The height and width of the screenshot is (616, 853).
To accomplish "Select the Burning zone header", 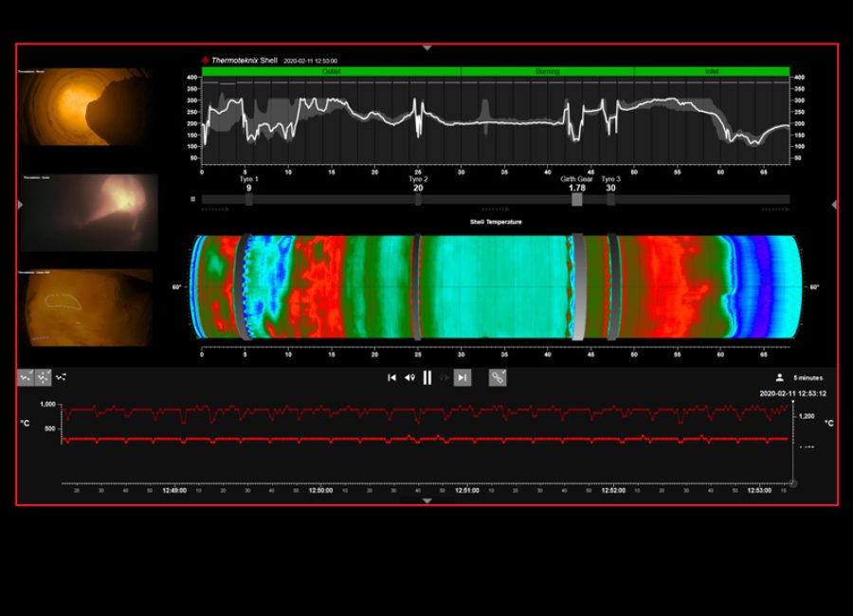I will click(547, 71).
